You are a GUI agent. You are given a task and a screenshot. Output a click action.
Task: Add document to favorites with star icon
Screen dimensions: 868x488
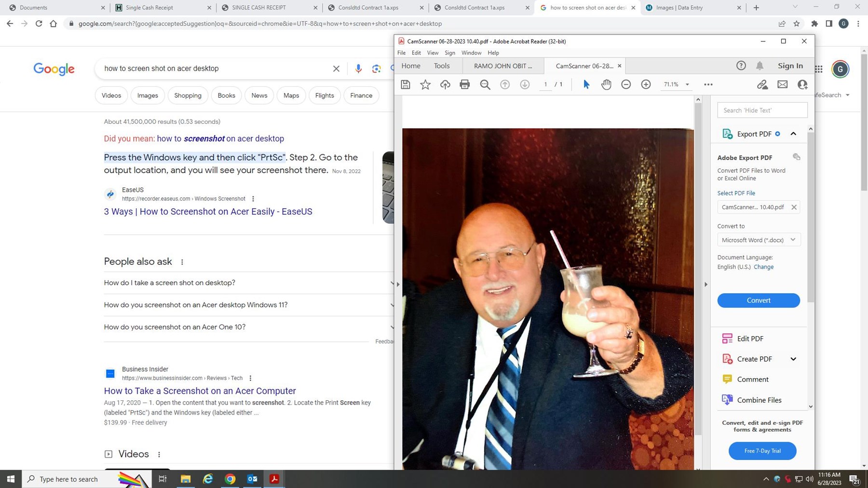(x=425, y=84)
